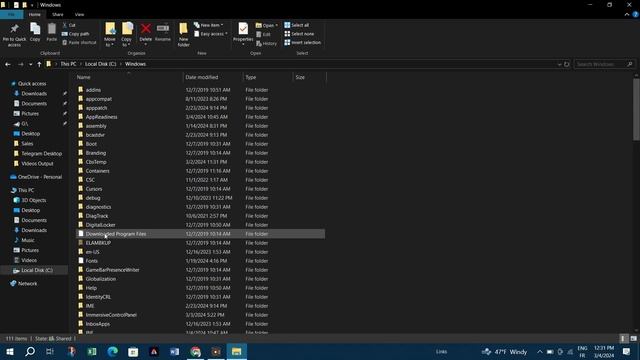
Task: Switch to the Home ribbon tab
Action: pos(35,15)
